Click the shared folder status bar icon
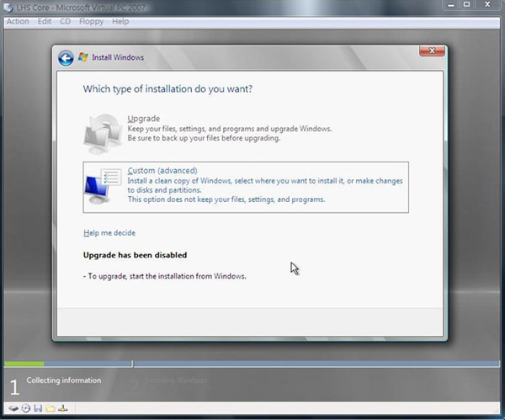Screen dimensions: 505x420 50,408
